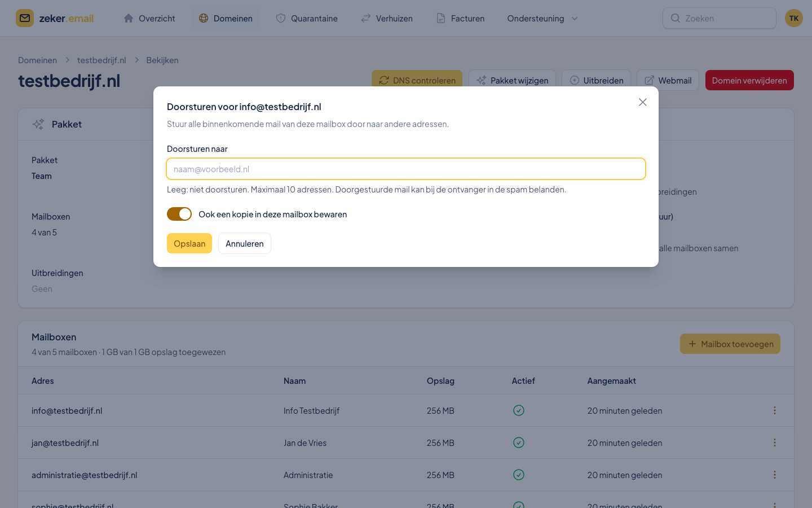812x508 pixels.
Task: Click the Adres column header
Action: (43, 380)
